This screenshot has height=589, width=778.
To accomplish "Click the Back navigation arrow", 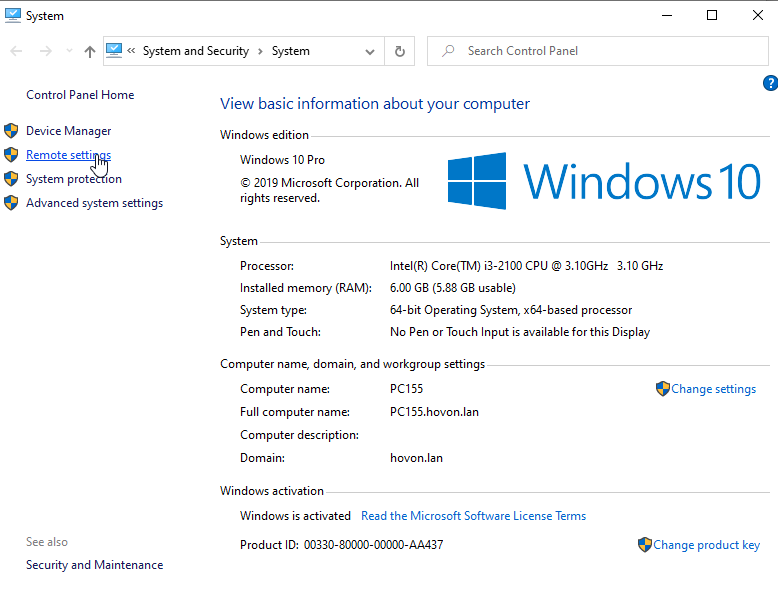I will pyautogui.click(x=16, y=51).
